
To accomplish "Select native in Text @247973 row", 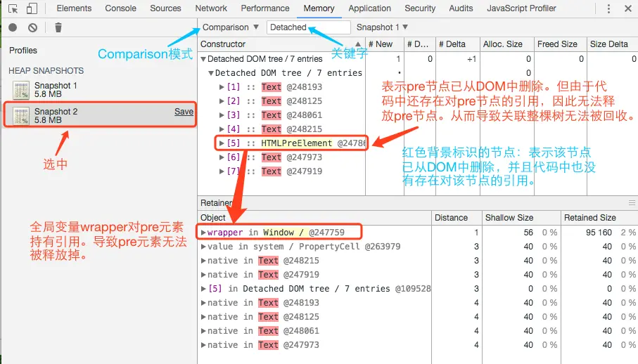I will (x=417, y=345).
